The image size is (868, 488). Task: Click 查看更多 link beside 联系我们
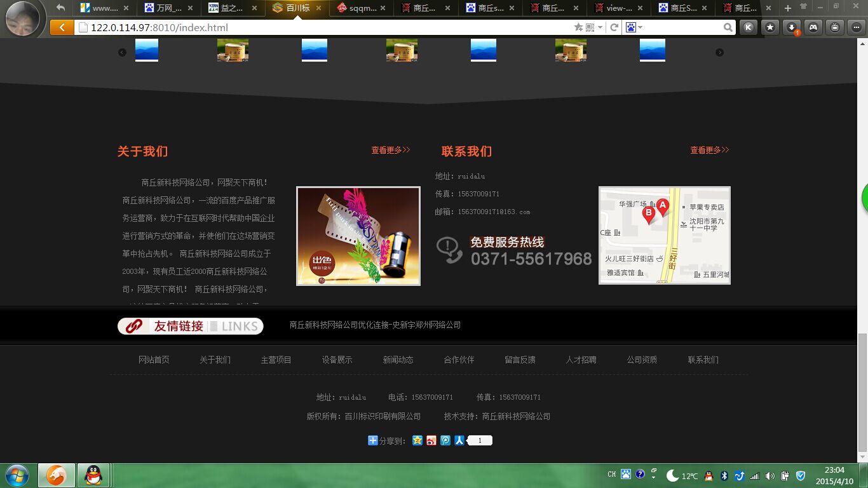[710, 150]
